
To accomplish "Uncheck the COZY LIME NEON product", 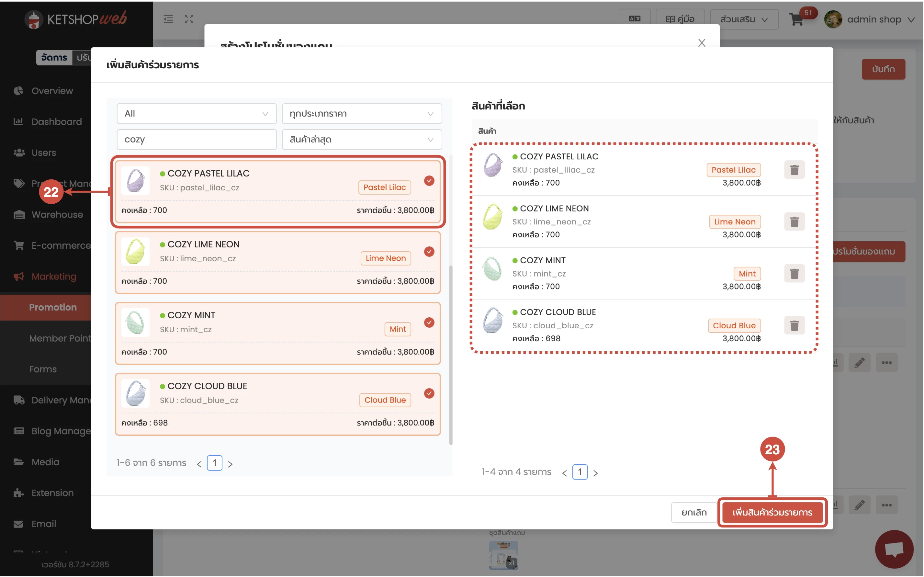I will pyautogui.click(x=429, y=252).
